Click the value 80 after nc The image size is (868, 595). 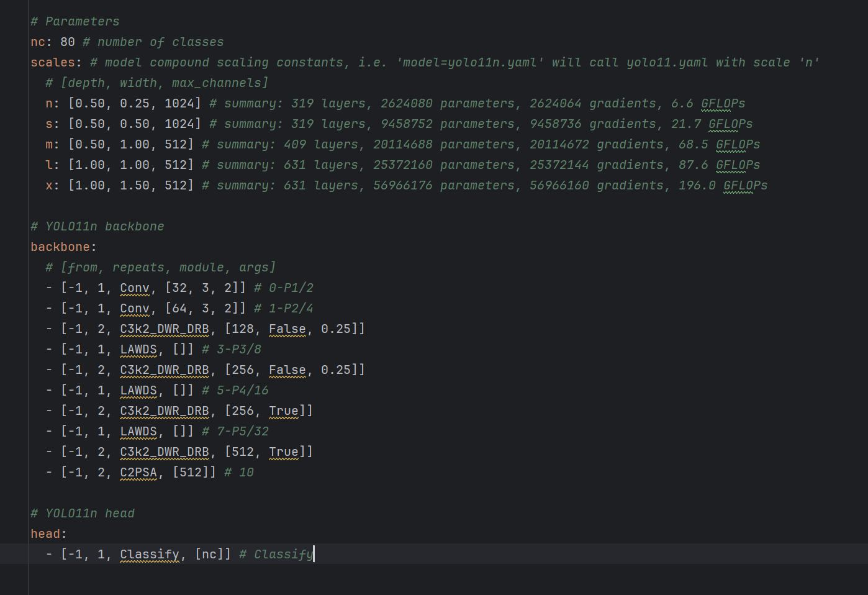[68, 42]
